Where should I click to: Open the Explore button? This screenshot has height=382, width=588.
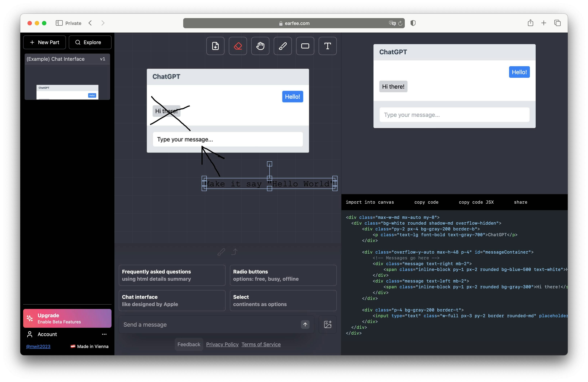point(90,42)
